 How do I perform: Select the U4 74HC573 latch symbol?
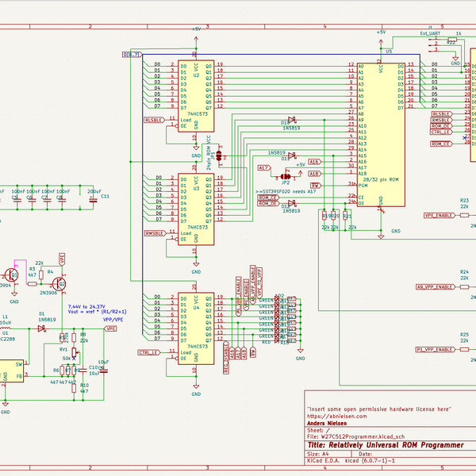click(x=196, y=328)
